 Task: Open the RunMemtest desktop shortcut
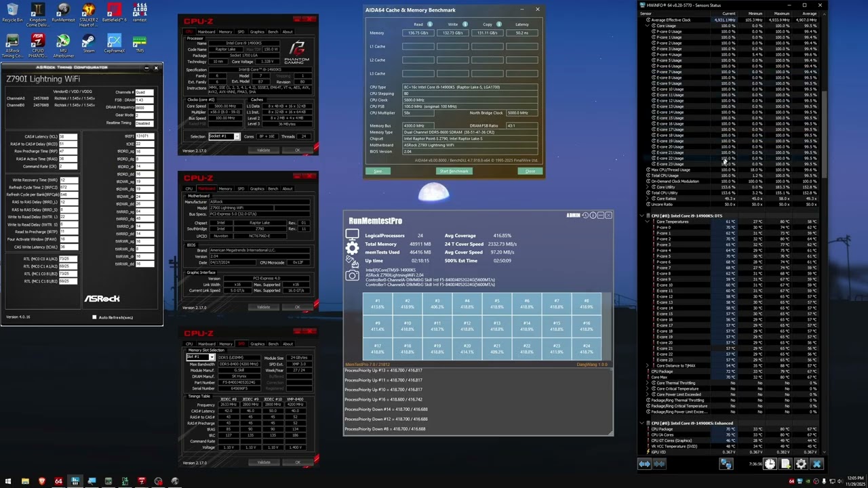point(63,13)
